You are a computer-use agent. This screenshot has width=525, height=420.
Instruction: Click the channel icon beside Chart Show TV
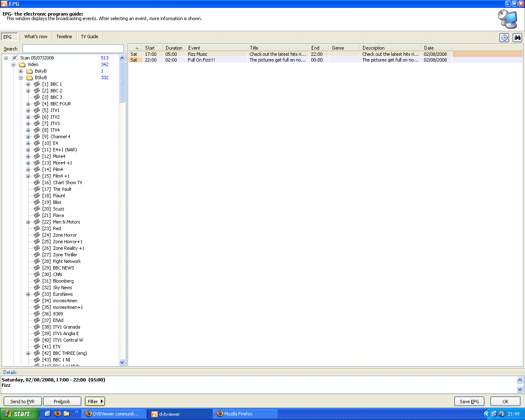click(37, 183)
